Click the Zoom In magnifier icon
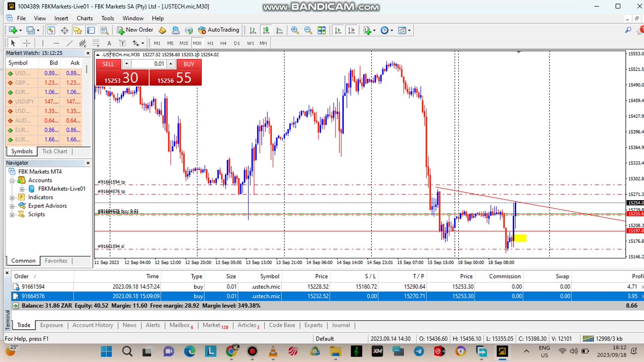Viewport: 644px width, 362px height. point(295,30)
